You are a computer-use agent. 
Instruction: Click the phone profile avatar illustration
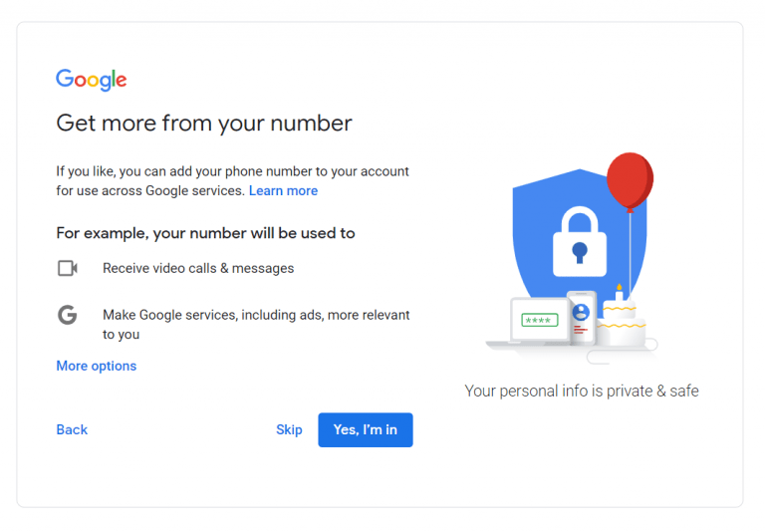(581, 312)
